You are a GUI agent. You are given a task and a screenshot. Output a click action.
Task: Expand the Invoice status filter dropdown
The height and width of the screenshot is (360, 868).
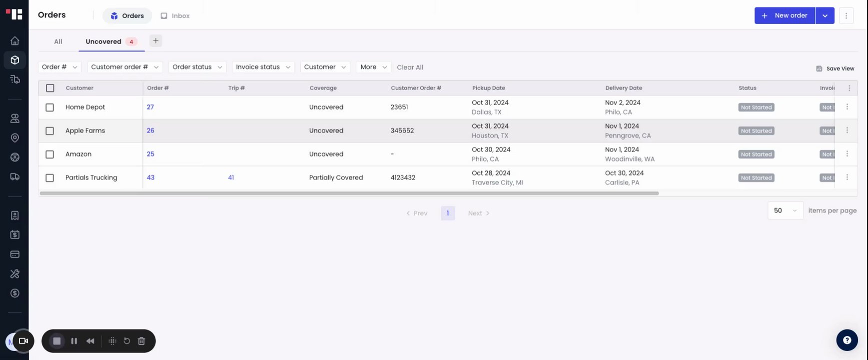(263, 67)
